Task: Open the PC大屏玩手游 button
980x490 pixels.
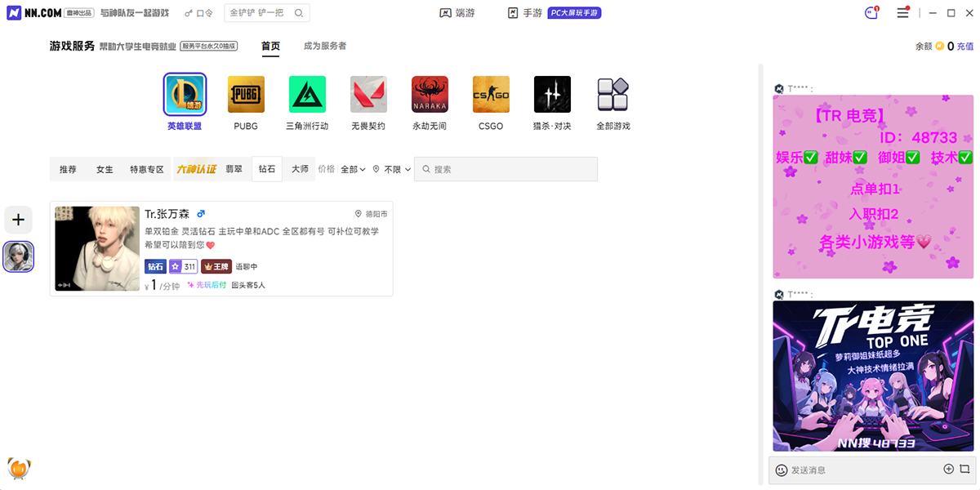Action: (574, 12)
